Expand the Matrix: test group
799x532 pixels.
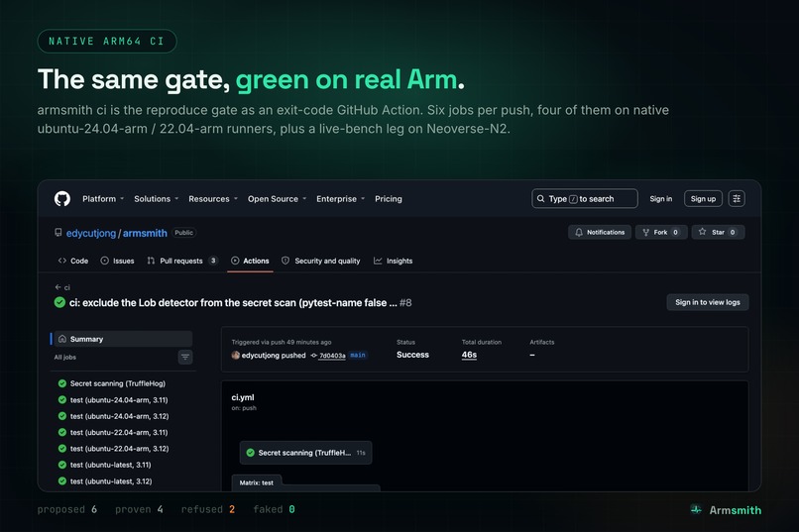257,482
